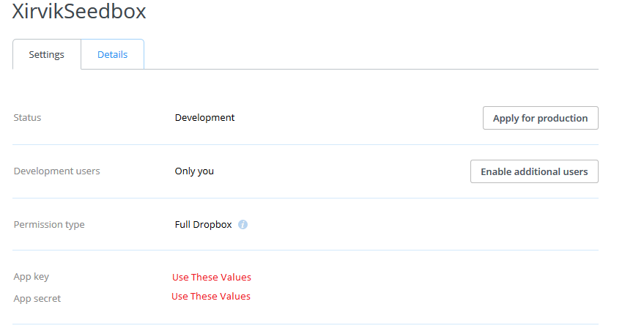The image size is (644, 334).
Task: Click the App key label
Action: click(32, 277)
